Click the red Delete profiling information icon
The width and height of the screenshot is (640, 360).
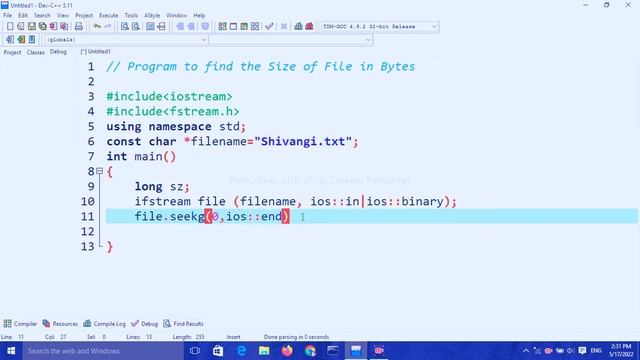coord(309,27)
